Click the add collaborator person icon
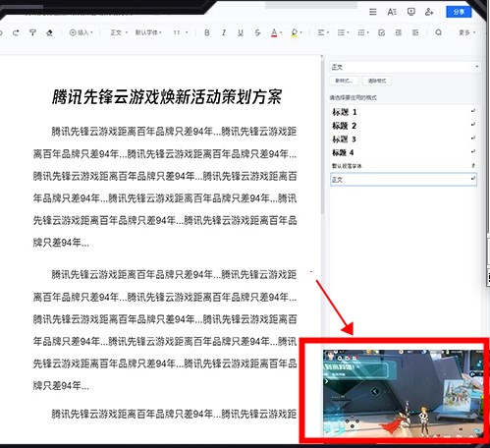 point(429,12)
